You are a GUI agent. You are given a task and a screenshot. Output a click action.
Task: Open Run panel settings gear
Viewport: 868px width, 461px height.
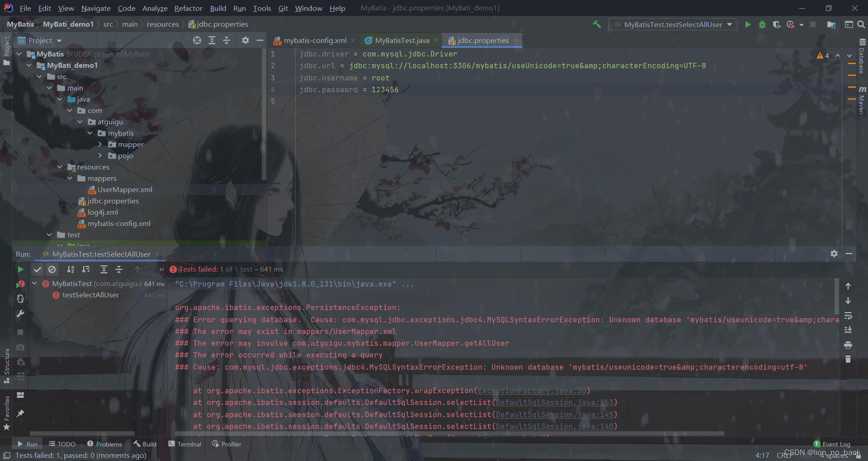click(x=834, y=254)
